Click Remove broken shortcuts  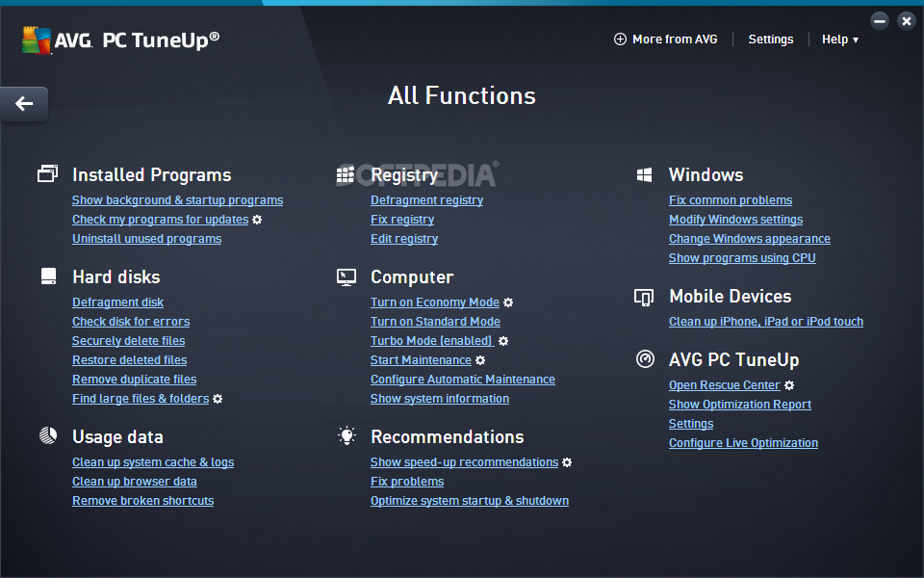coord(143,501)
